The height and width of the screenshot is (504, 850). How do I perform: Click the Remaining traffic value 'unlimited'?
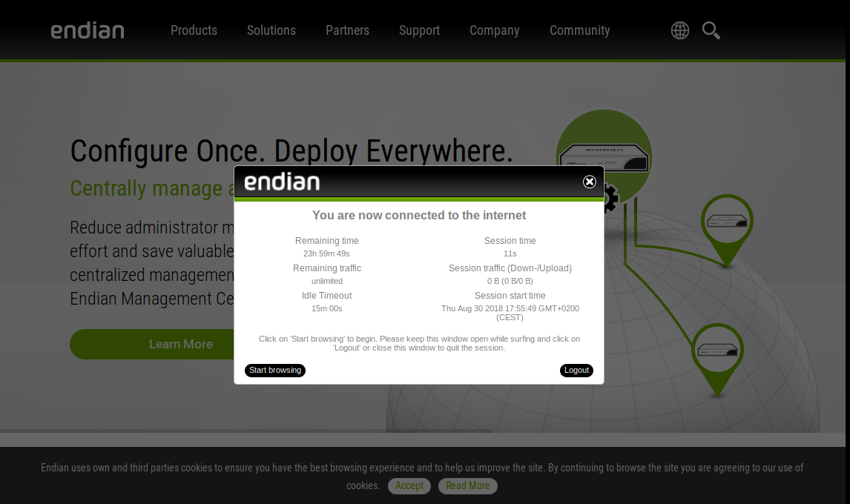click(x=327, y=281)
